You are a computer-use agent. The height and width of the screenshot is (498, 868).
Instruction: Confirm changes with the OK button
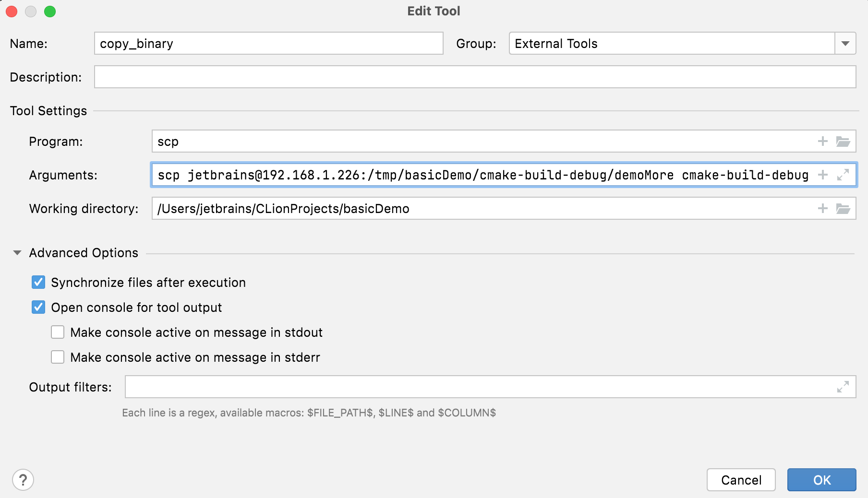click(821, 480)
